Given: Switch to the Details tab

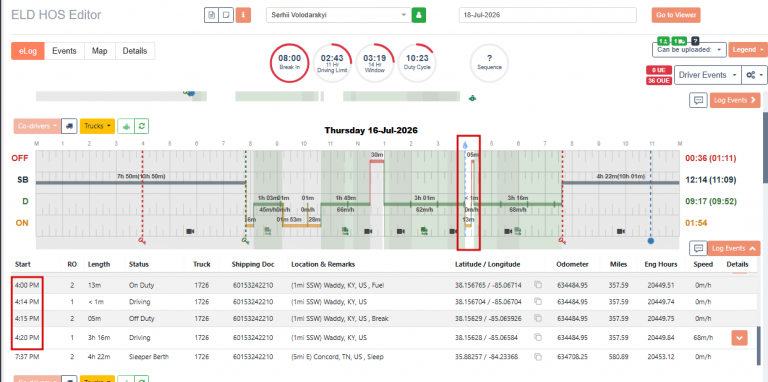Looking at the screenshot, I should tap(135, 51).
